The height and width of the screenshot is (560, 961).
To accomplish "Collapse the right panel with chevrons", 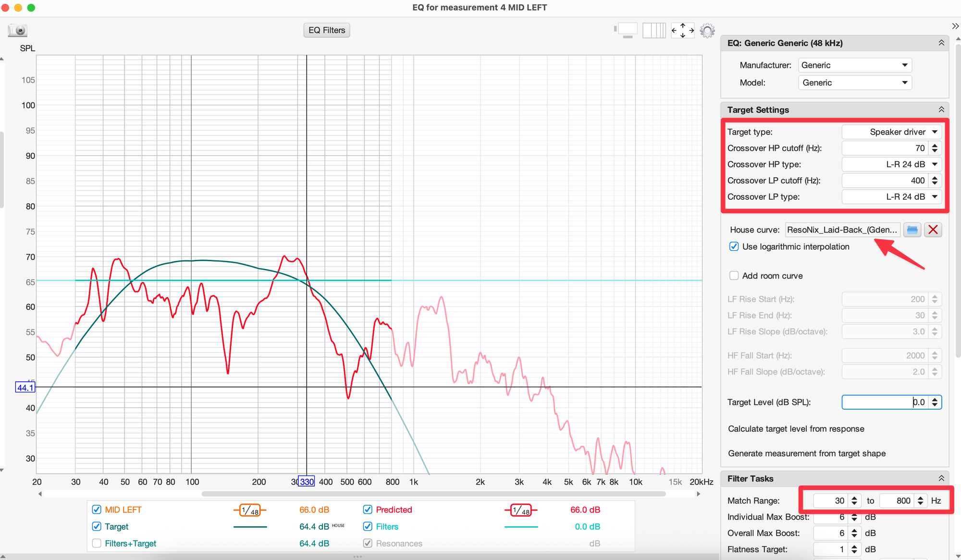I will coord(955,26).
